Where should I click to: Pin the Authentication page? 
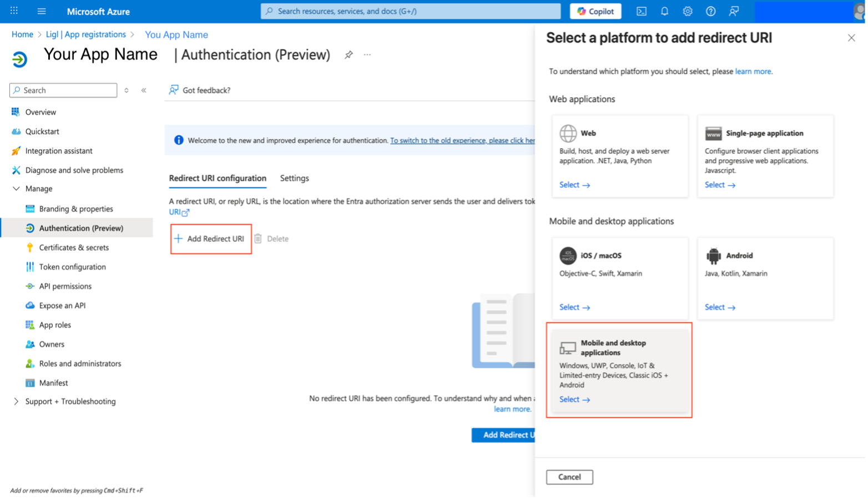point(349,54)
